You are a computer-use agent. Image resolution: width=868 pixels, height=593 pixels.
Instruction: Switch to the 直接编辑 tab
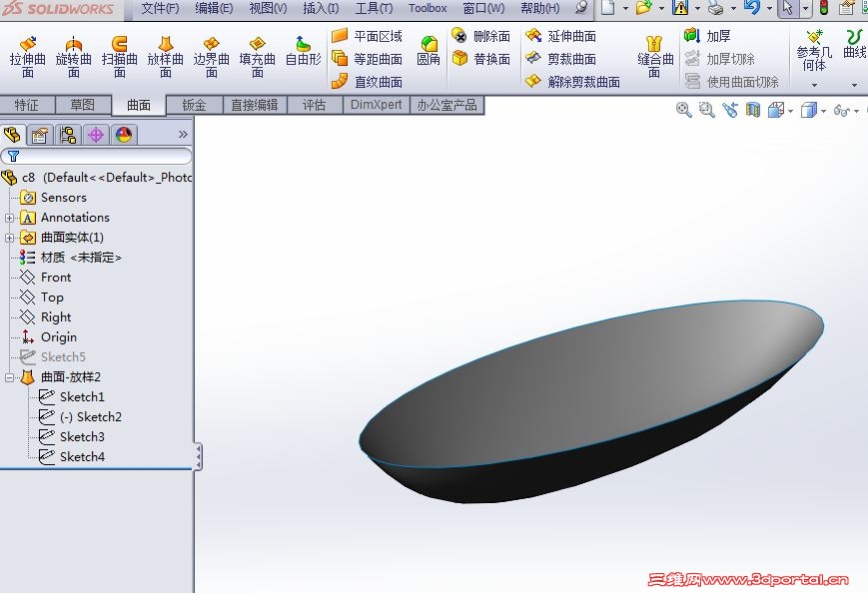click(255, 105)
